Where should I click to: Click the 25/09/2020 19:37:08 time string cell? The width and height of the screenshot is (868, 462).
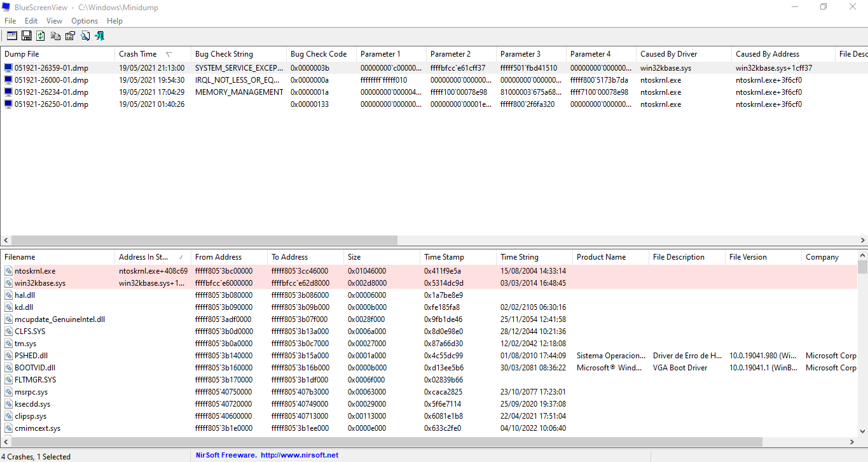tap(534, 403)
